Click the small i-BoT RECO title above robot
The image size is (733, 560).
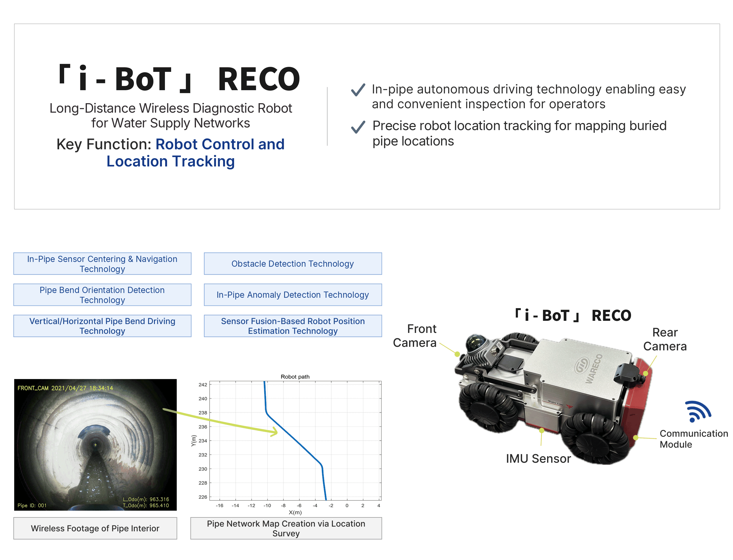pyautogui.click(x=573, y=315)
